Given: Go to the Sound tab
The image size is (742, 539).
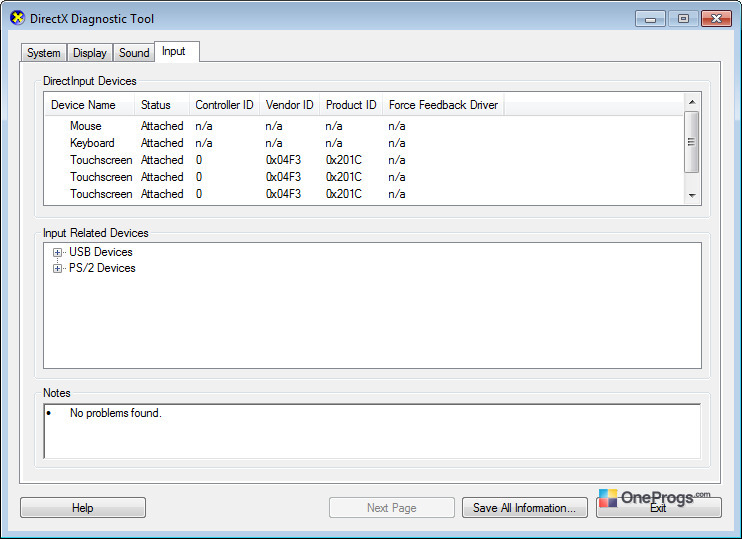Looking at the screenshot, I should click(134, 53).
